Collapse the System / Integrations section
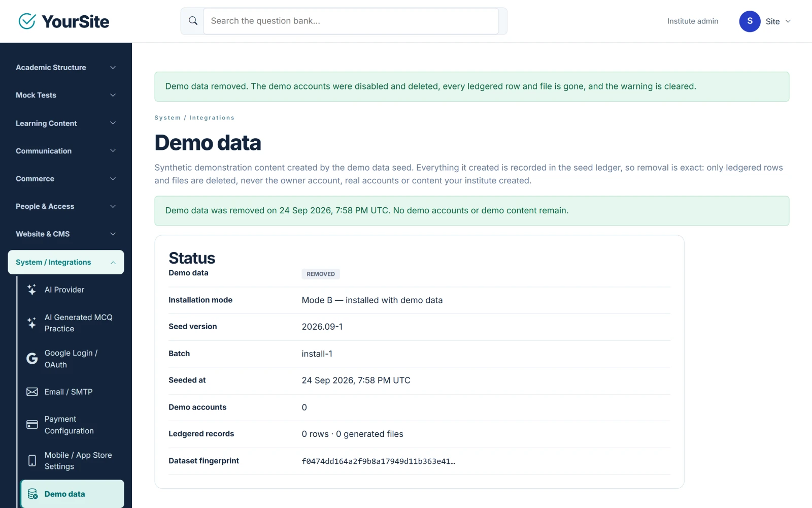The width and height of the screenshot is (812, 508). [66, 262]
